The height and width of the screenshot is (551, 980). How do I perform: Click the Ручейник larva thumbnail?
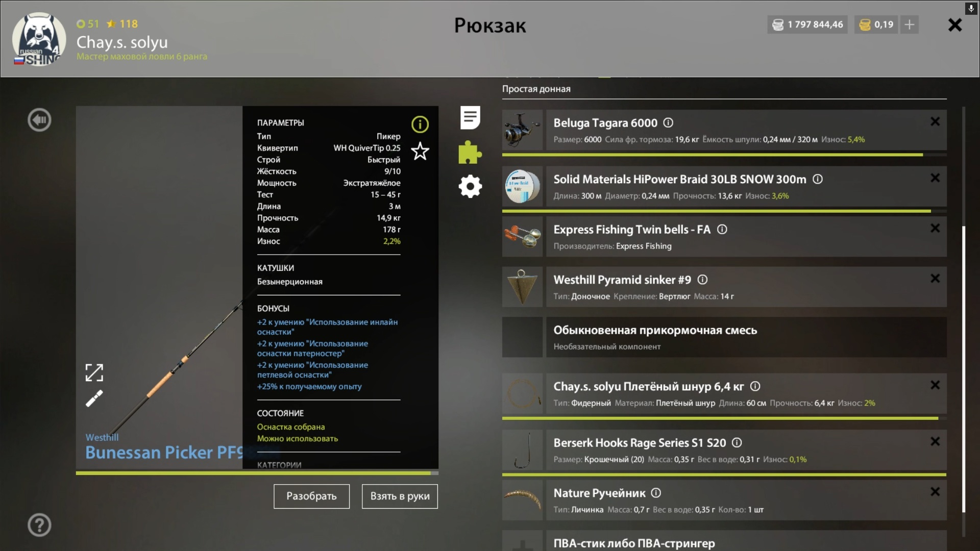522,500
